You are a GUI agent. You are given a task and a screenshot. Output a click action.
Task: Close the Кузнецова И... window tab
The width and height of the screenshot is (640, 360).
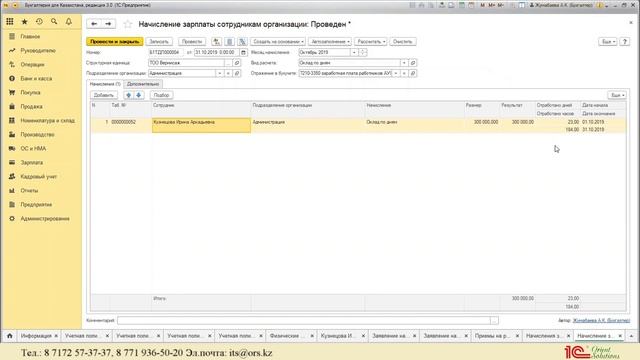click(x=363, y=336)
